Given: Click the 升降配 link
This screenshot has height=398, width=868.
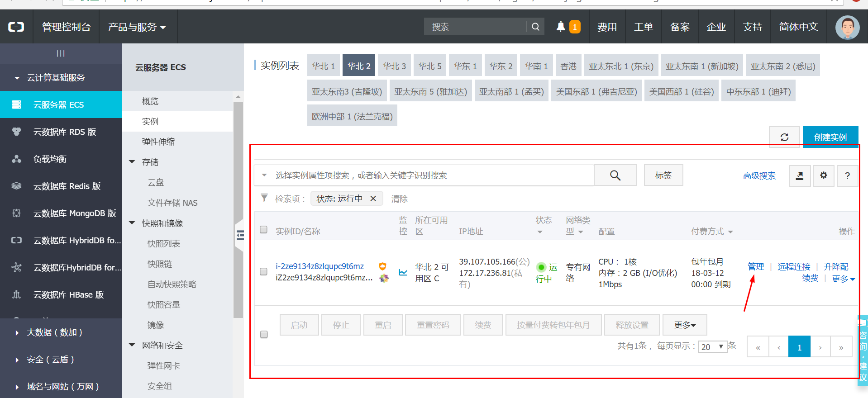Looking at the screenshot, I should coord(836,266).
